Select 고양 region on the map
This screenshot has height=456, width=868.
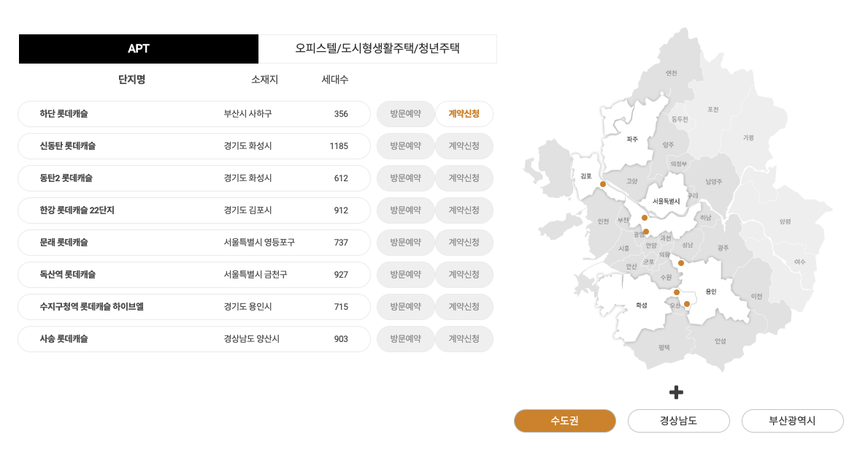[632, 181]
